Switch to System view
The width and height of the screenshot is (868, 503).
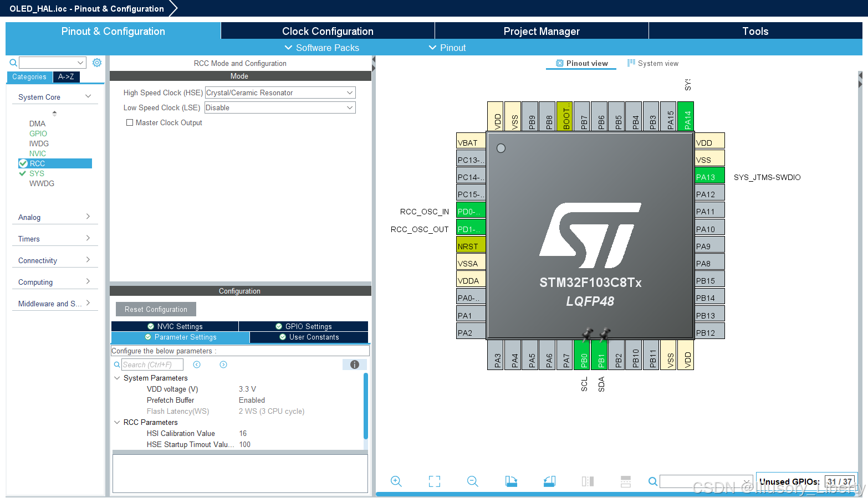click(x=652, y=63)
